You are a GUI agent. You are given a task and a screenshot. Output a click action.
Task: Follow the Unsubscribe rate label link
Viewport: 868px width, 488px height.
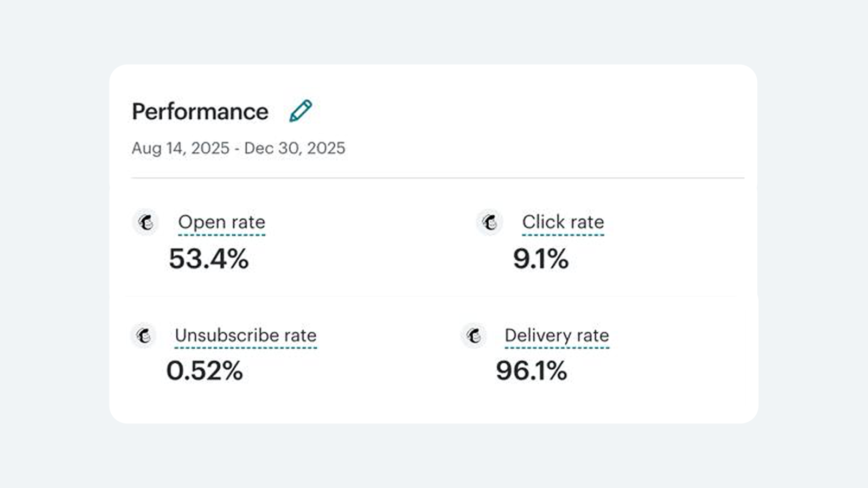245,336
